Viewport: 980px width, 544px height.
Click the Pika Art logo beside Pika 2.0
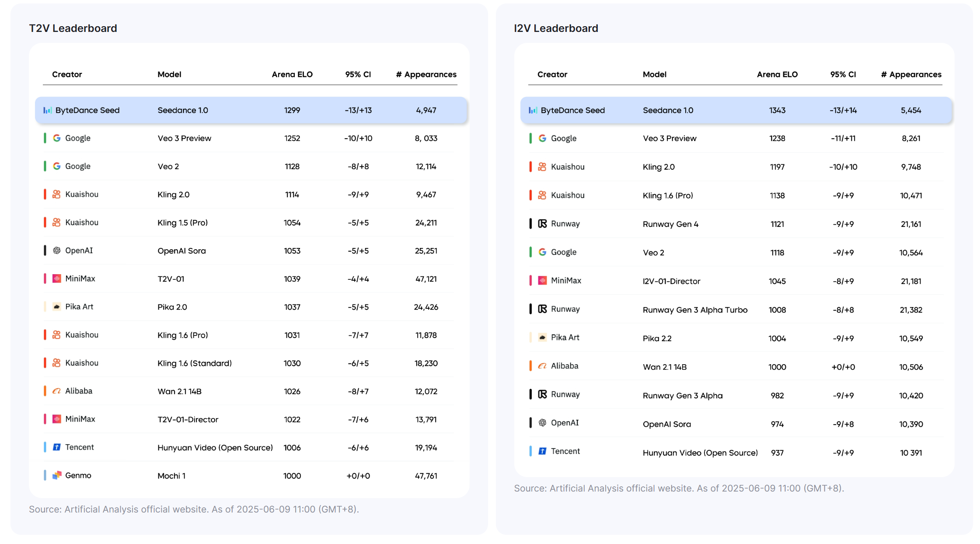57,307
